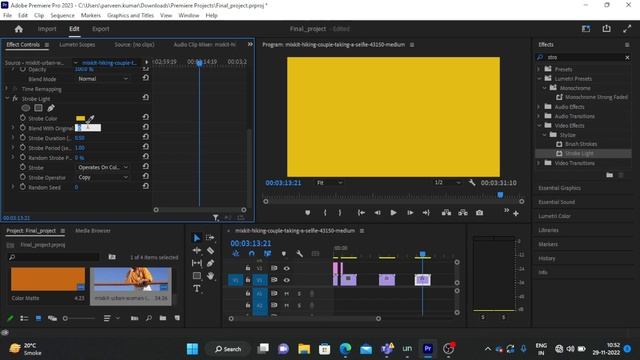Click the Lift button in Program monitor
The width and height of the screenshot is (640, 360).
click(447, 213)
